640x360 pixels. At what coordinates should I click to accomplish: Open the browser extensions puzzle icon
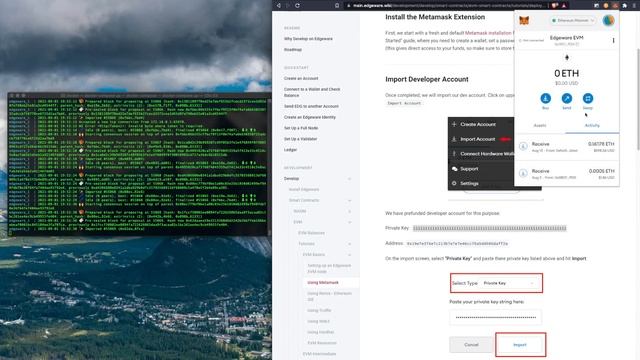click(624, 5)
